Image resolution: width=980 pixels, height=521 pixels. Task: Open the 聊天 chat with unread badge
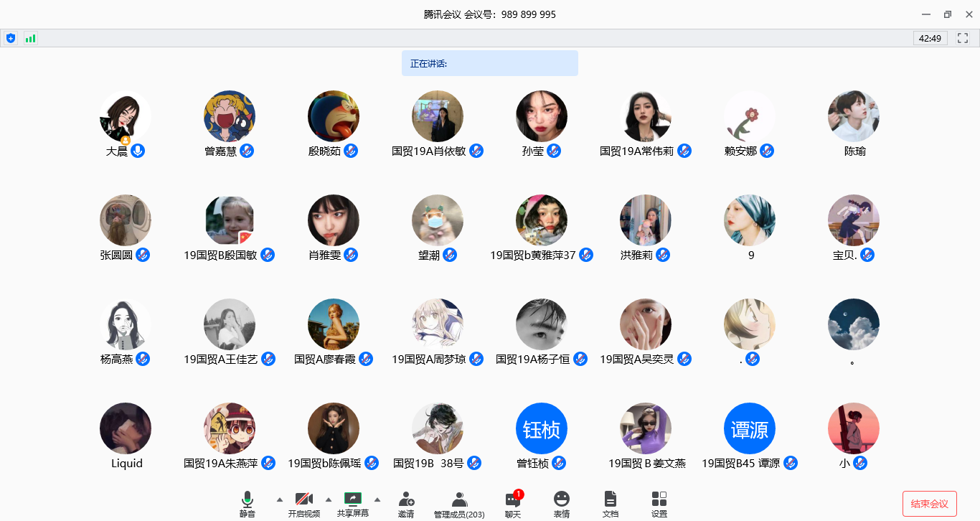click(x=513, y=504)
